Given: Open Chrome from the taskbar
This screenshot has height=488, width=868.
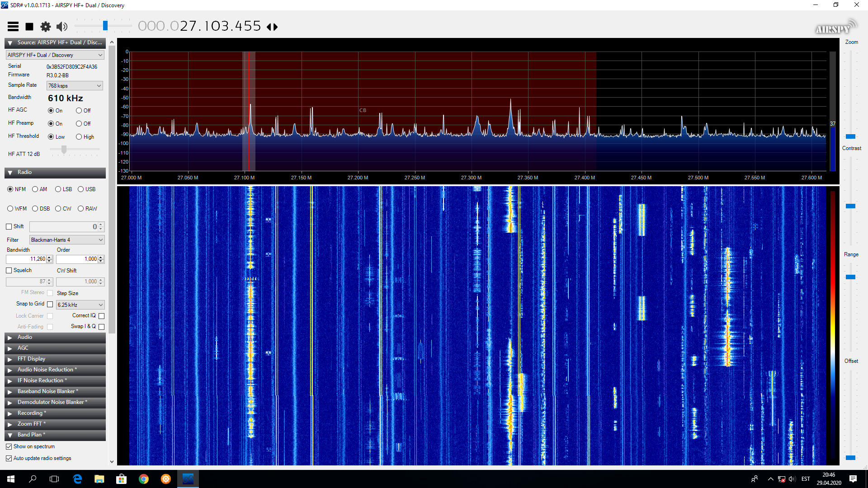Looking at the screenshot, I should pos(144,479).
